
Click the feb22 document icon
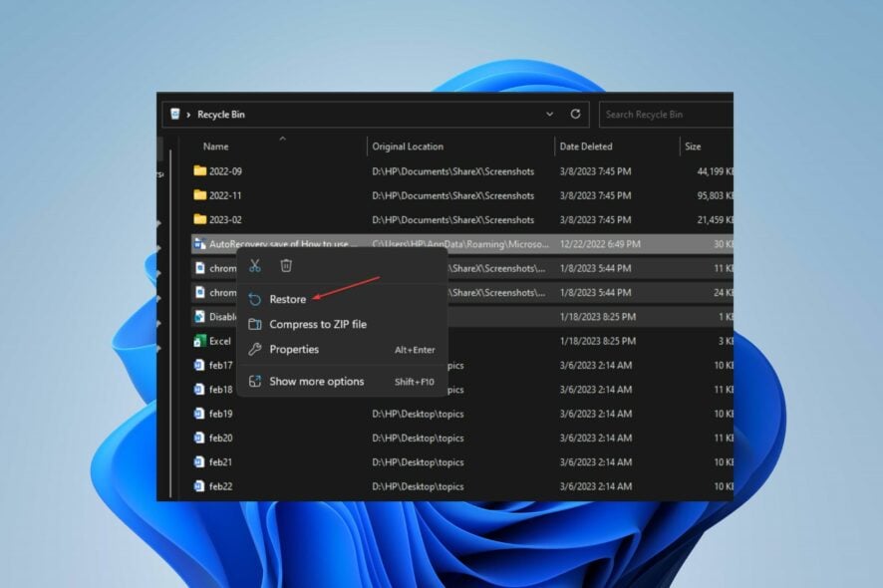pyautogui.click(x=199, y=486)
